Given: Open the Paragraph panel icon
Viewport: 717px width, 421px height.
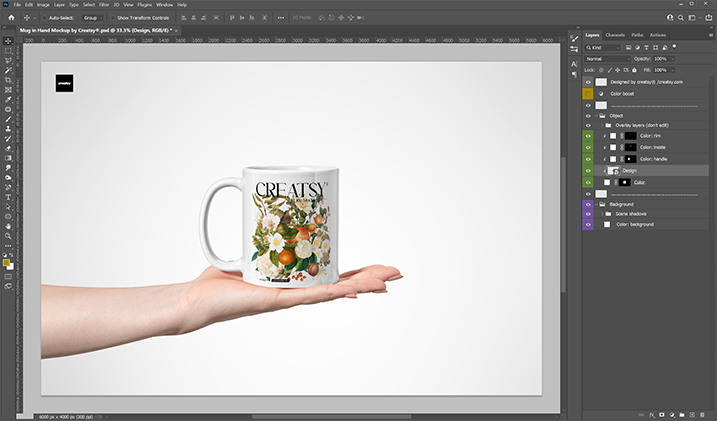Looking at the screenshot, I should pos(574,74).
